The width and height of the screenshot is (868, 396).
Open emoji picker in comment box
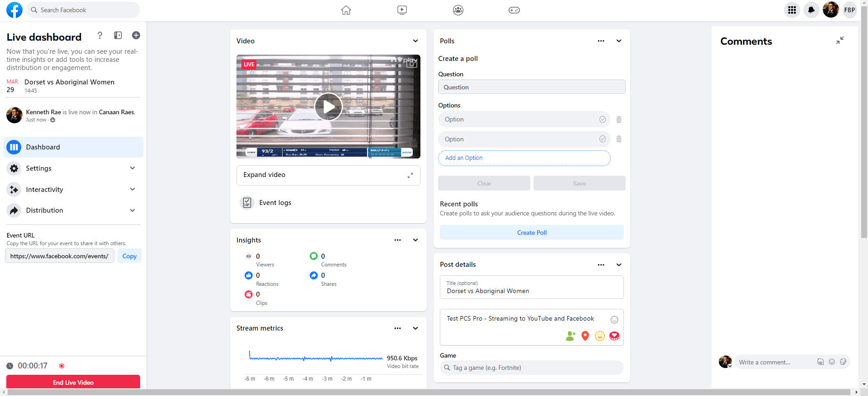[832, 362]
